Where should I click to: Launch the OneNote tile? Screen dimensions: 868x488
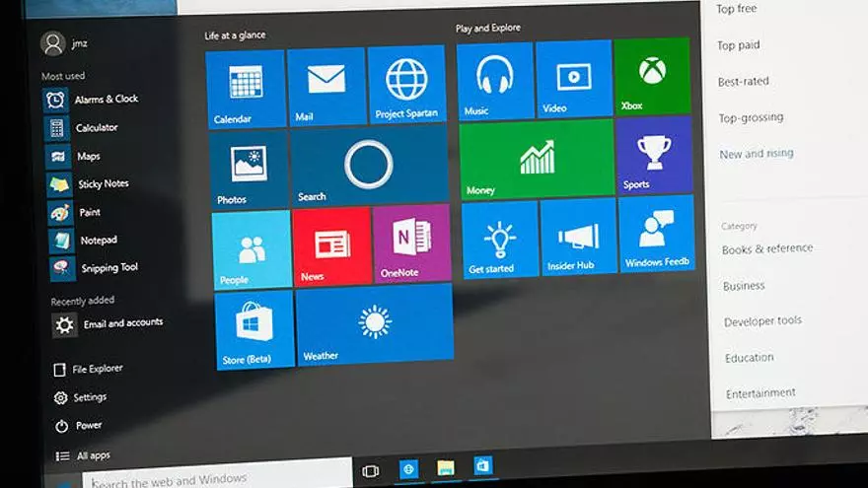(411, 244)
